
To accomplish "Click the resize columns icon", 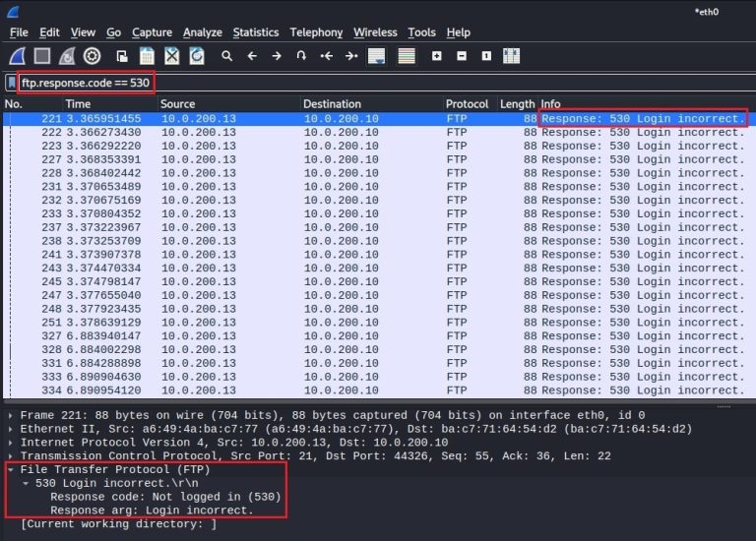I will pos(511,56).
